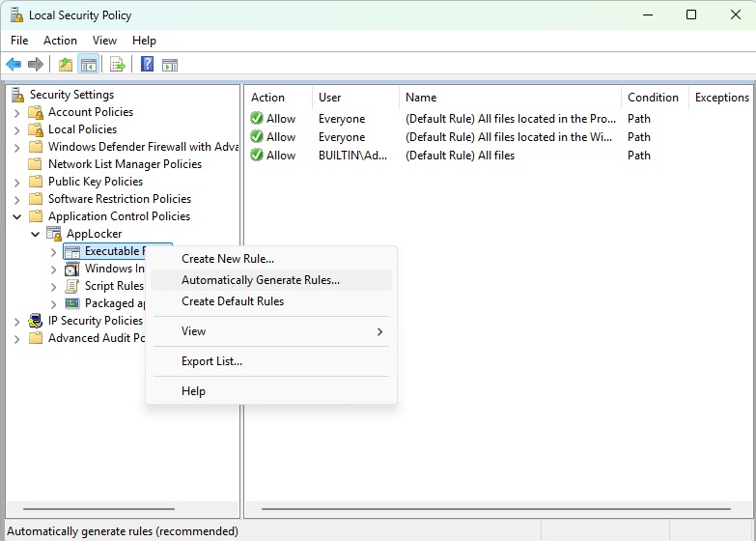Open the Action menu in menu bar

60,41
